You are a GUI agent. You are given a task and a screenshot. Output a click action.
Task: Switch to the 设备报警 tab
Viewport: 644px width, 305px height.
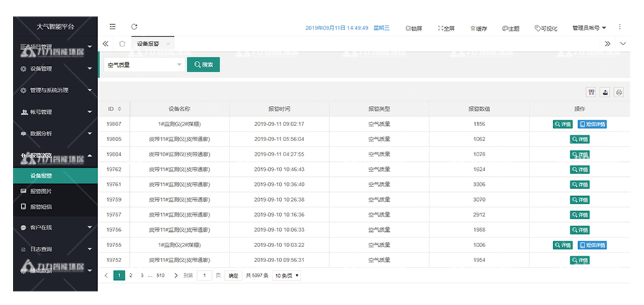(x=148, y=44)
